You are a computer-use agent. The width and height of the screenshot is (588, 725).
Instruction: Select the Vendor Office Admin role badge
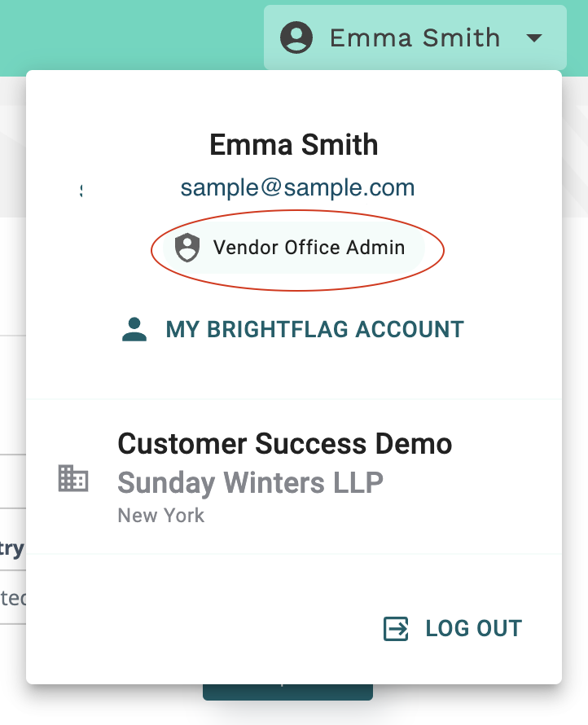pos(293,248)
